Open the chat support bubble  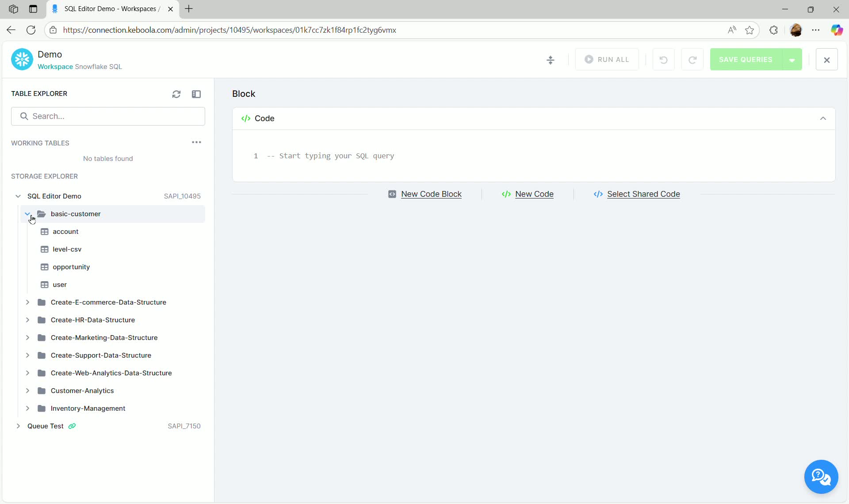pos(821,477)
